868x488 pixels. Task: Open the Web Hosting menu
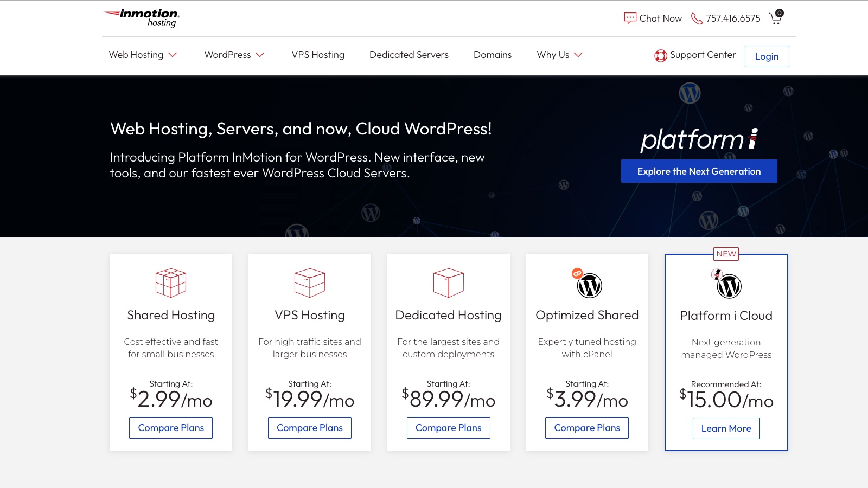pyautogui.click(x=136, y=55)
